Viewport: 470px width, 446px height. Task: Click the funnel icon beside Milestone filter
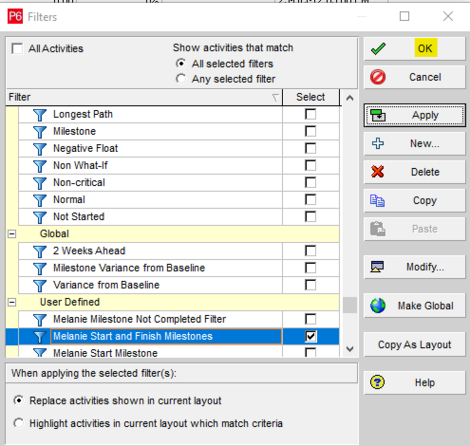click(40, 132)
